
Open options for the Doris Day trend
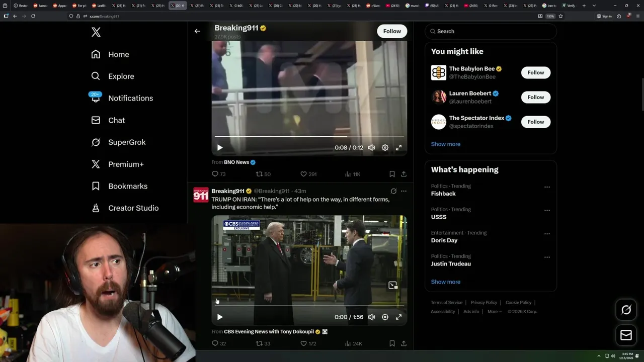tap(547, 234)
